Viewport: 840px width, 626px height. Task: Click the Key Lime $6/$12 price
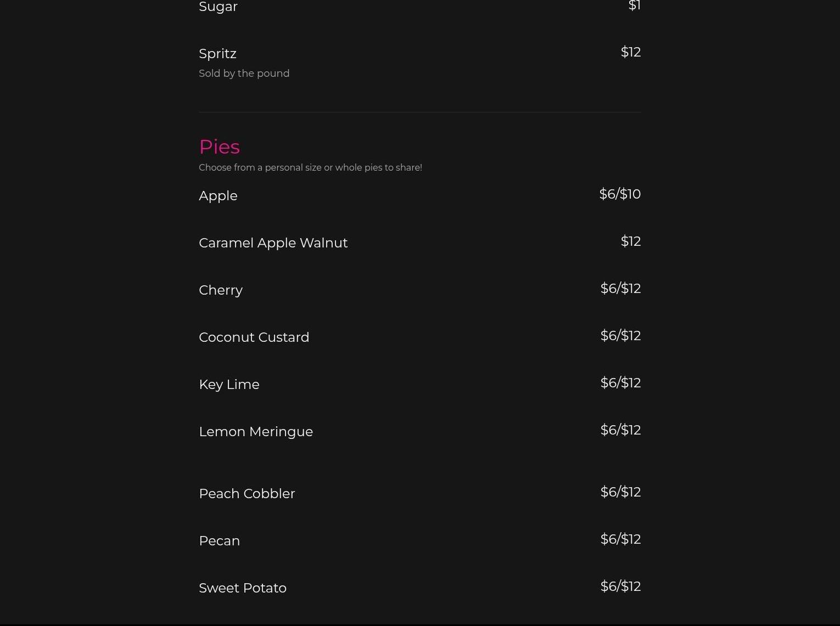(620, 383)
